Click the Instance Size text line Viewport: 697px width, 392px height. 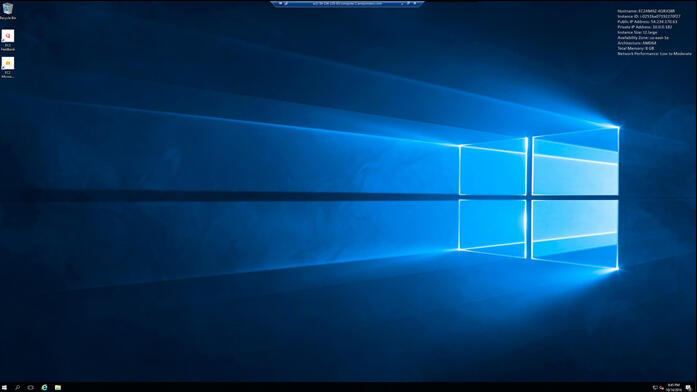(x=637, y=32)
